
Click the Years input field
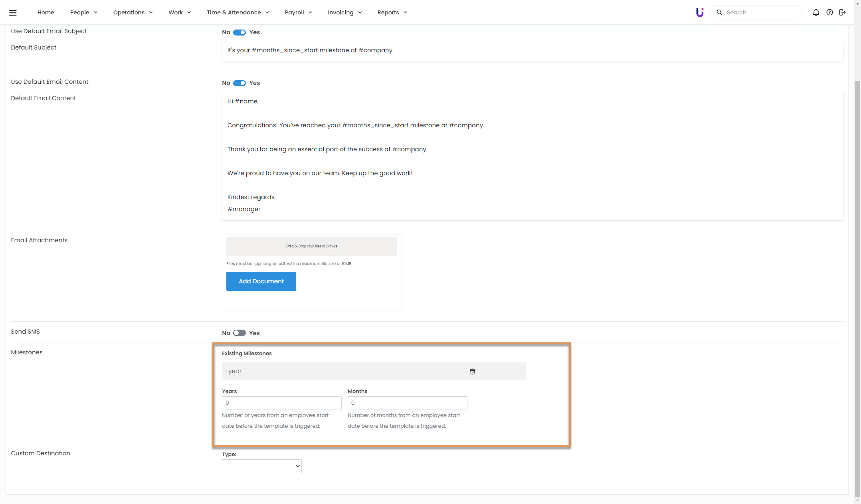[281, 403]
